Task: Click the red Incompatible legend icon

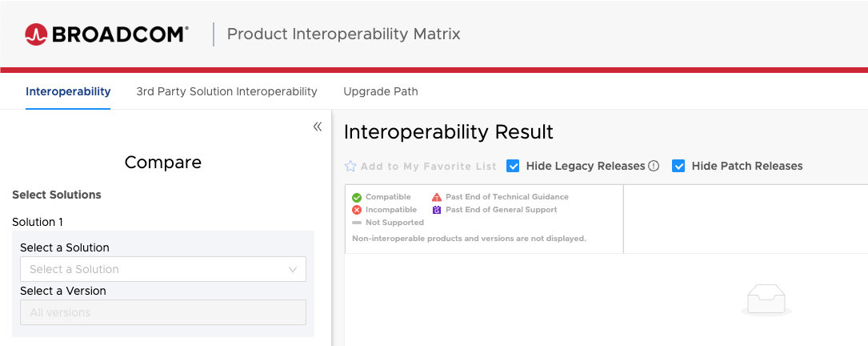Action: (x=357, y=210)
